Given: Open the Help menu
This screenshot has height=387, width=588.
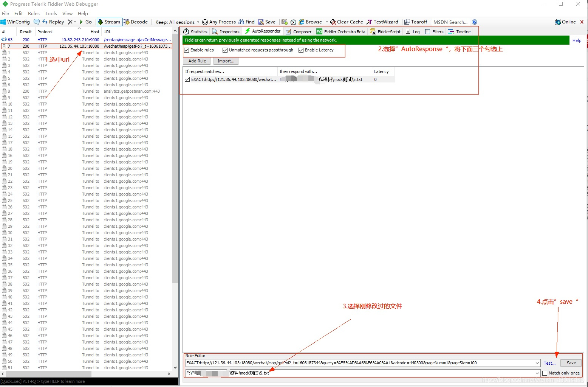Looking at the screenshot, I should click(83, 13).
